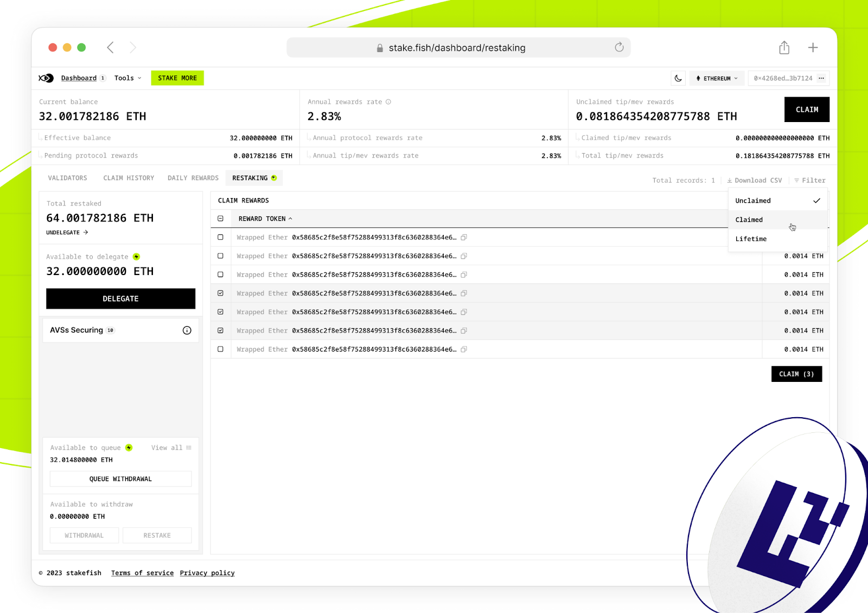Go to the Dashboard nav link
The image size is (868, 613).
pos(79,78)
